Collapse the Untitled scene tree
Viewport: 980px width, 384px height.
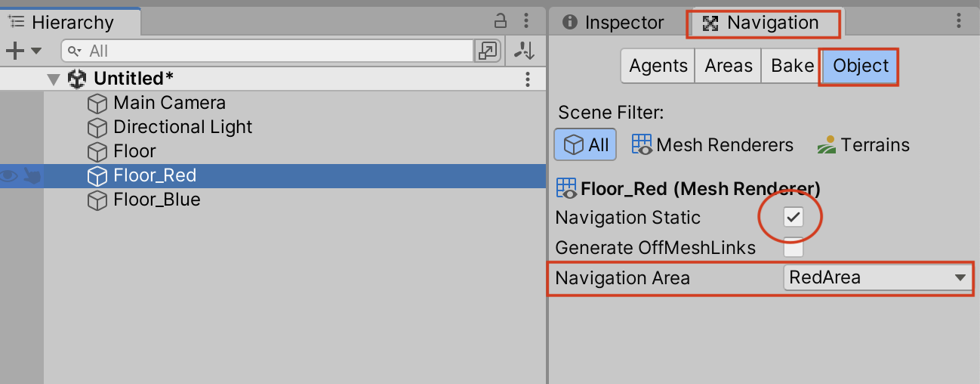(53, 79)
